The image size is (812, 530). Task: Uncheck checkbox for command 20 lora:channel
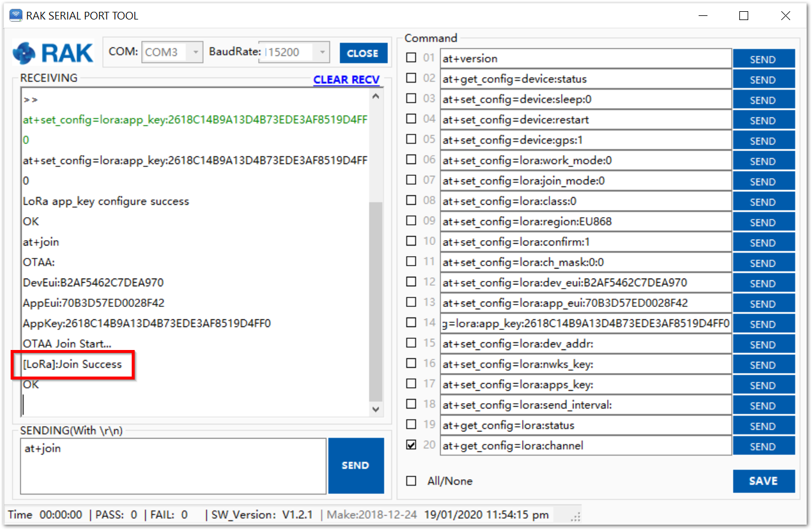(x=411, y=444)
